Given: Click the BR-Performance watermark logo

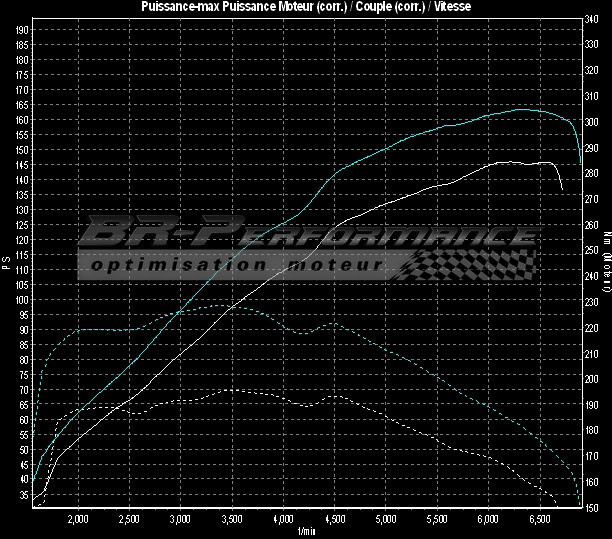Looking at the screenshot, I should point(306,233).
